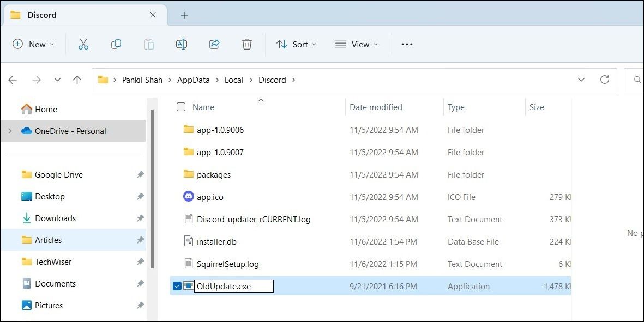Expand the address bar history dropdown

coord(581,80)
